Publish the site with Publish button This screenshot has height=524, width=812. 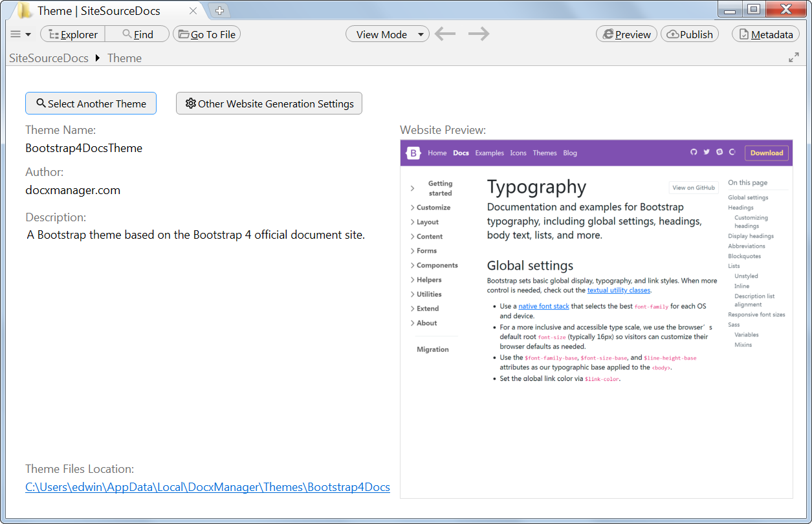(x=690, y=34)
